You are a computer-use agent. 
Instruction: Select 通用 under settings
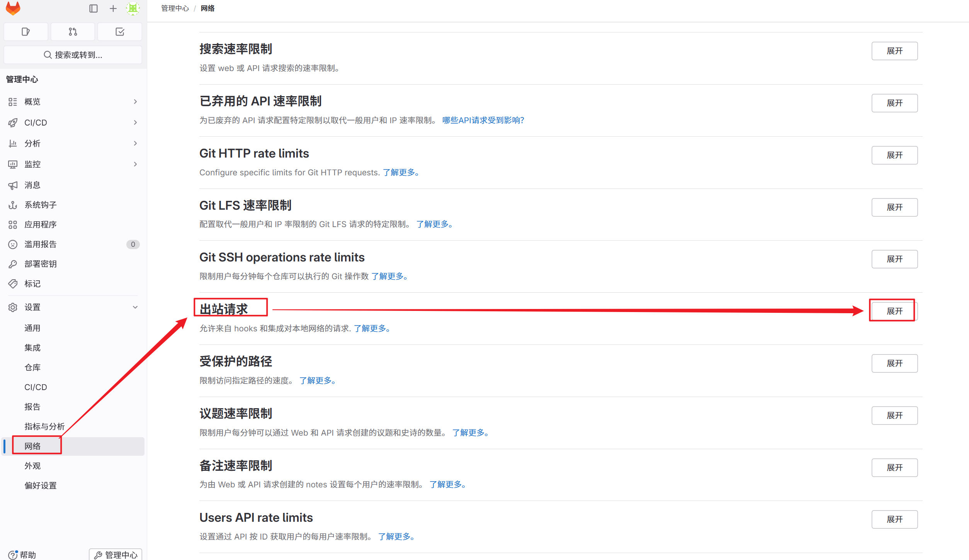click(x=32, y=328)
